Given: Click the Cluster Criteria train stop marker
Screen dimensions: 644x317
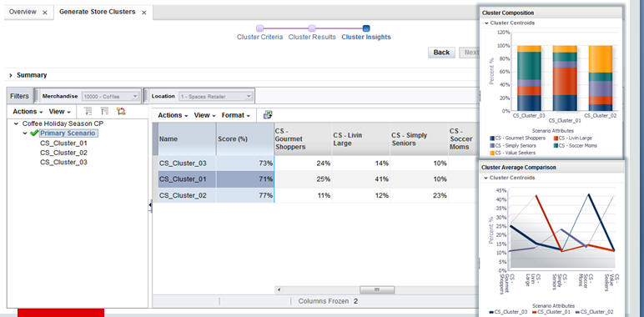Looking at the screenshot, I should (x=259, y=28).
